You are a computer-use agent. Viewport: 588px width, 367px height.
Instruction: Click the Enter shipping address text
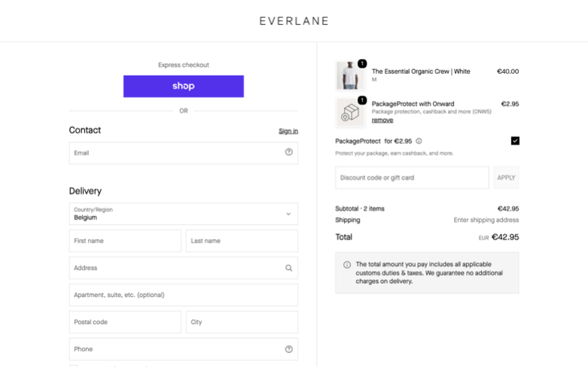[x=486, y=220]
